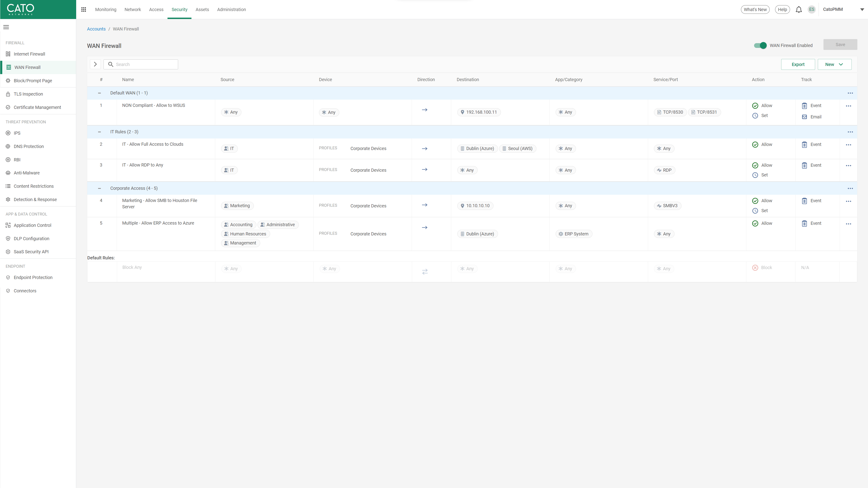This screenshot has width=868, height=488.
Task: Click the hamburger menu icon
Action: pos(6,27)
